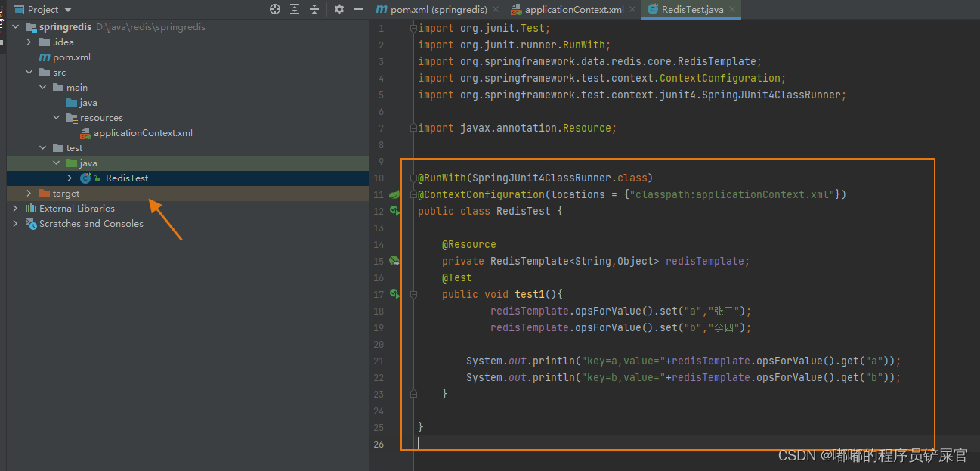Click the injection gutter icon on line 15
The width and height of the screenshot is (980, 471).
tap(394, 261)
